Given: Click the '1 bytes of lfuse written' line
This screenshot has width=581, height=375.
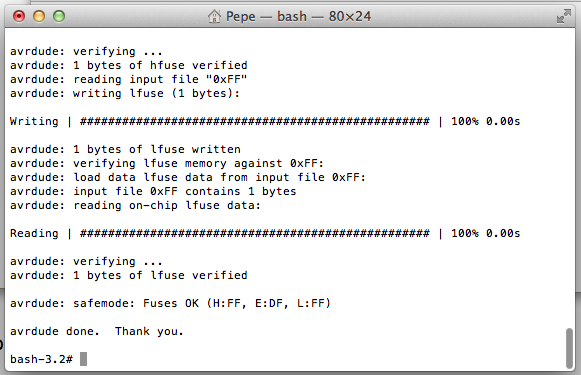Looking at the screenshot, I should pyautogui.click(x=125, y=149).
